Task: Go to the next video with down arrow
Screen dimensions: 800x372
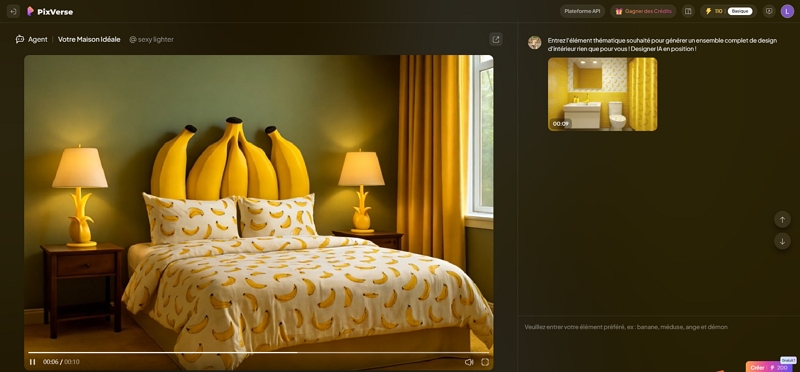Action: (782, 241)
